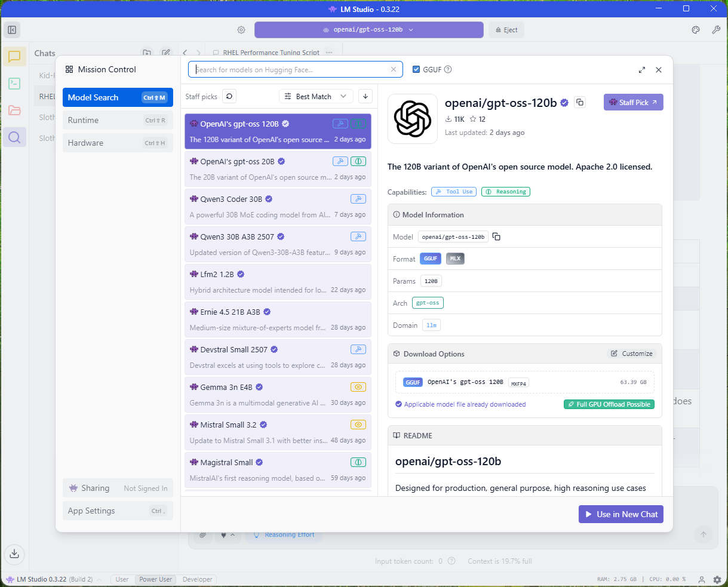Click the refresh icon beside Staff picks
The width and height of the screenshot is (728, 587).
[229, 96]
